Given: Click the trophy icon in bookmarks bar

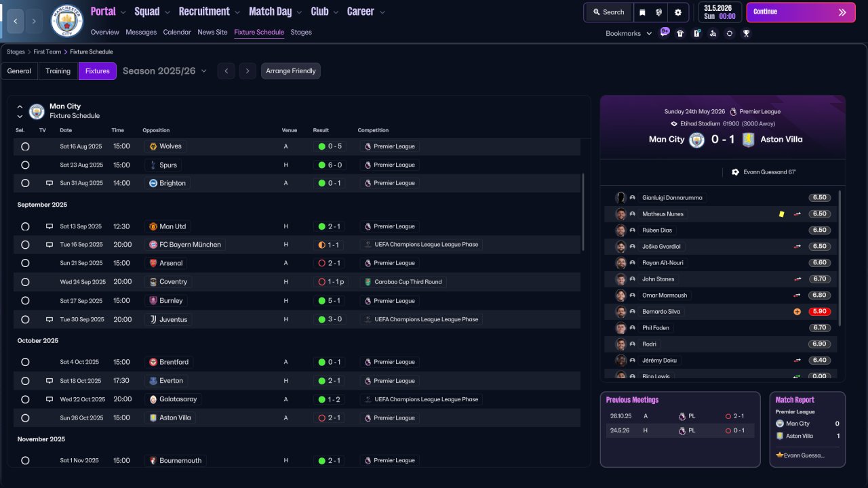Looking at the screenshot, I should [746, 33].
